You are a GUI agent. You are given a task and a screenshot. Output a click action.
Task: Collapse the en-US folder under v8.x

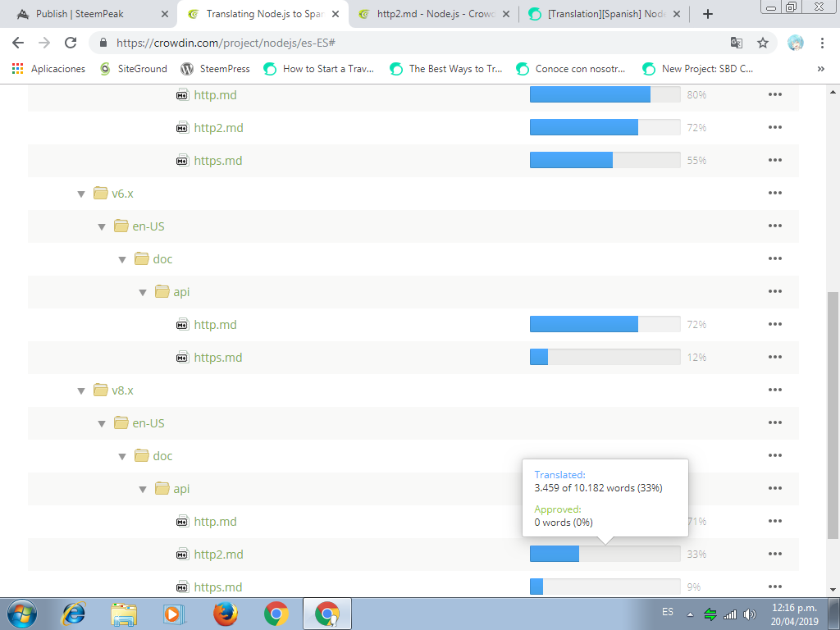point(102,424)
